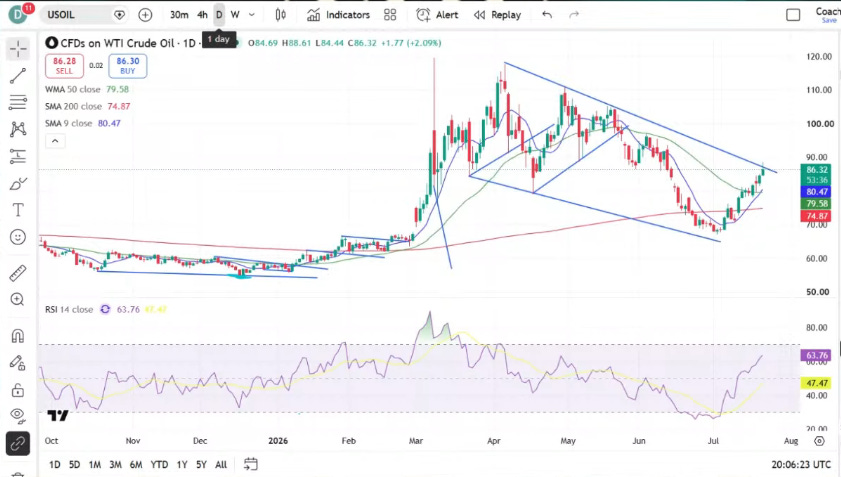The height and width of the screenshot is (477, 841).
Task: Select the WMA 50 close indicator label
Action: point(72,89)
